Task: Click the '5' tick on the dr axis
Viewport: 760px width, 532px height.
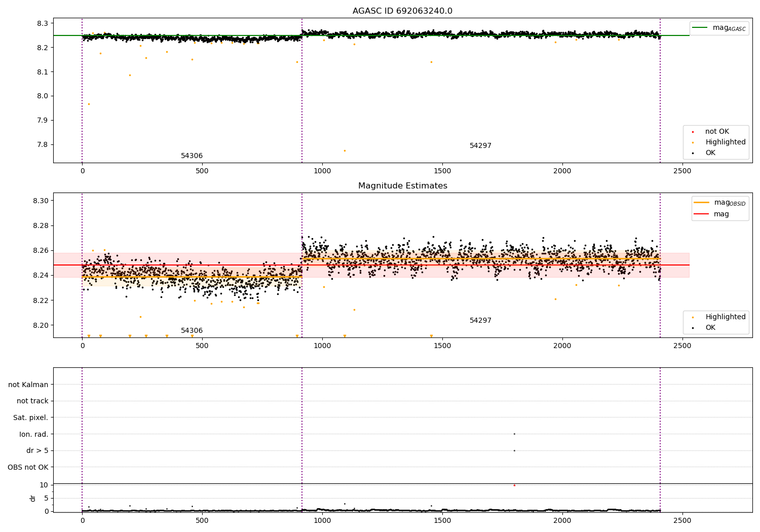Action: [46, 499]
